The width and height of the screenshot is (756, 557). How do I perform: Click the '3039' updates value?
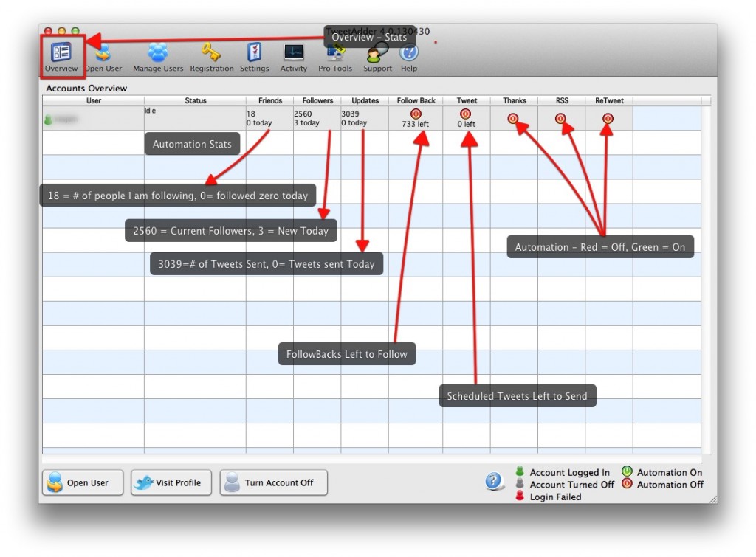(350, 114)
